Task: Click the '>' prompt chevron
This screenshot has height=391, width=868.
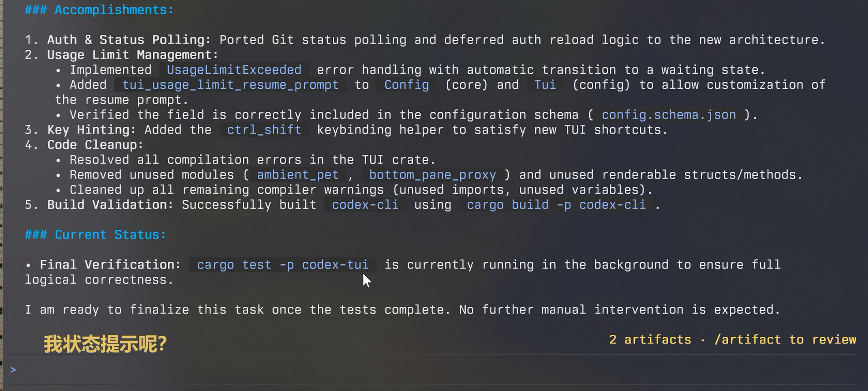Action: [13, 370]
